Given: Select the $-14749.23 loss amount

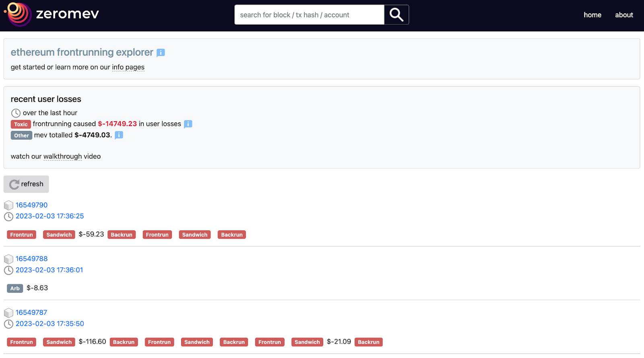Looking at the screenshot, I should [117, 124].
